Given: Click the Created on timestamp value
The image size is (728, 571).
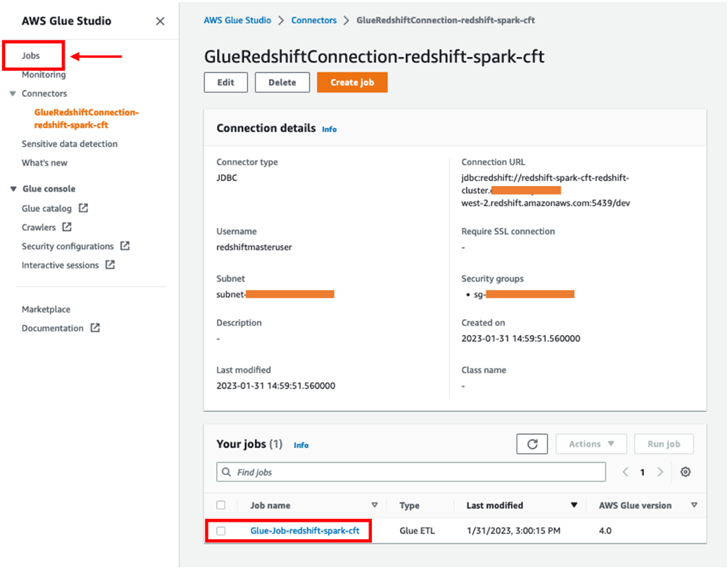Looking at the screenshot, I should click(520, 339).
